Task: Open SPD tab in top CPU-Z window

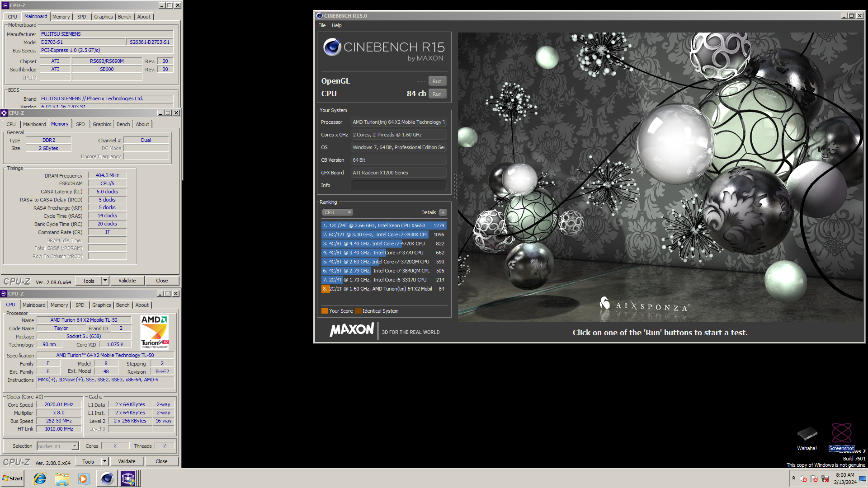Action: 81,17
